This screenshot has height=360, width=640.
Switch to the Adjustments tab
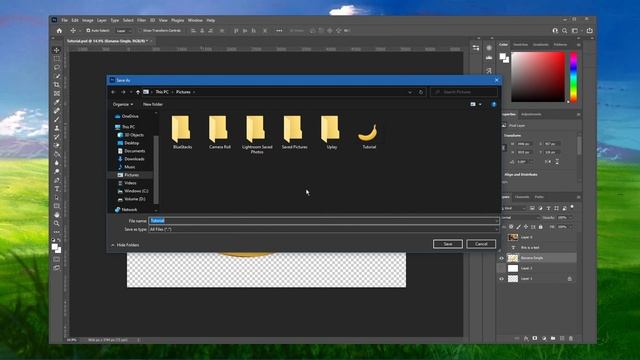(531, 115)
